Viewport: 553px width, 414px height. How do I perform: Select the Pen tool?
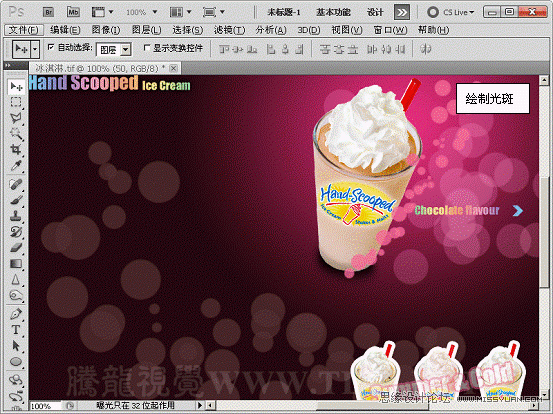tap(16, 313)
